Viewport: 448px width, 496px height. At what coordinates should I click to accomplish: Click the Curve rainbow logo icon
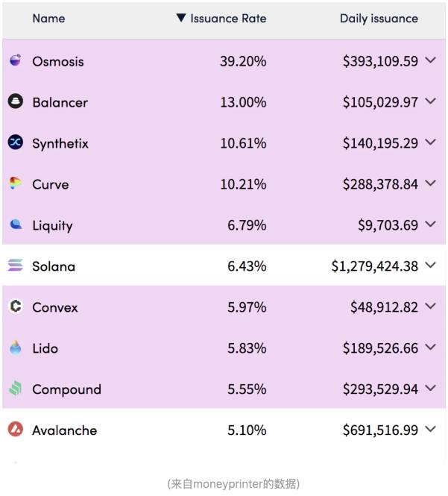[15, 183]
